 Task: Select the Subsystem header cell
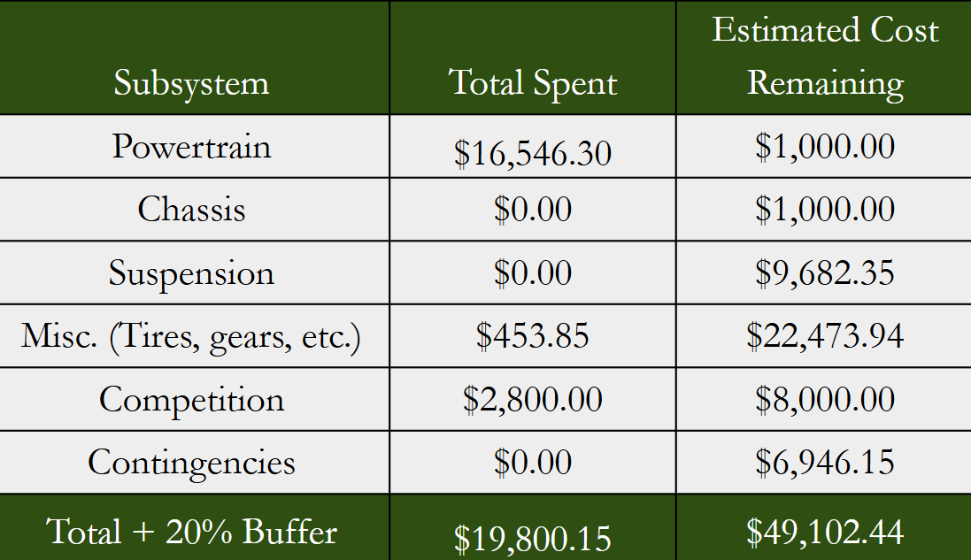[195, 58]
